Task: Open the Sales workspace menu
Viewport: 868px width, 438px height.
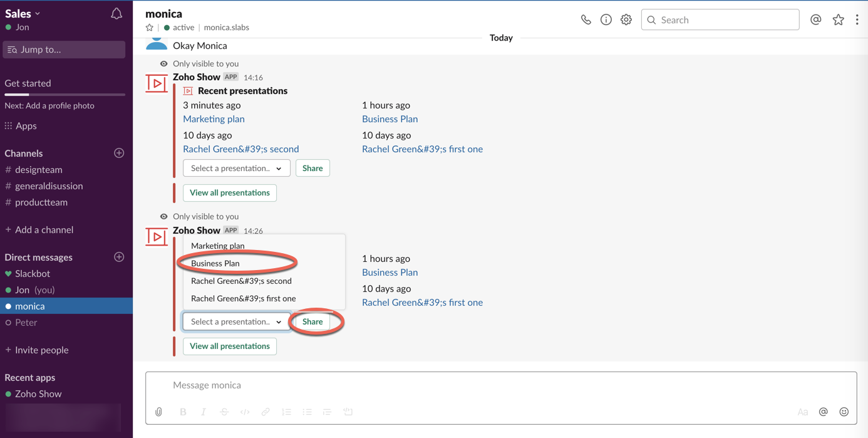Action: point(23,13)
